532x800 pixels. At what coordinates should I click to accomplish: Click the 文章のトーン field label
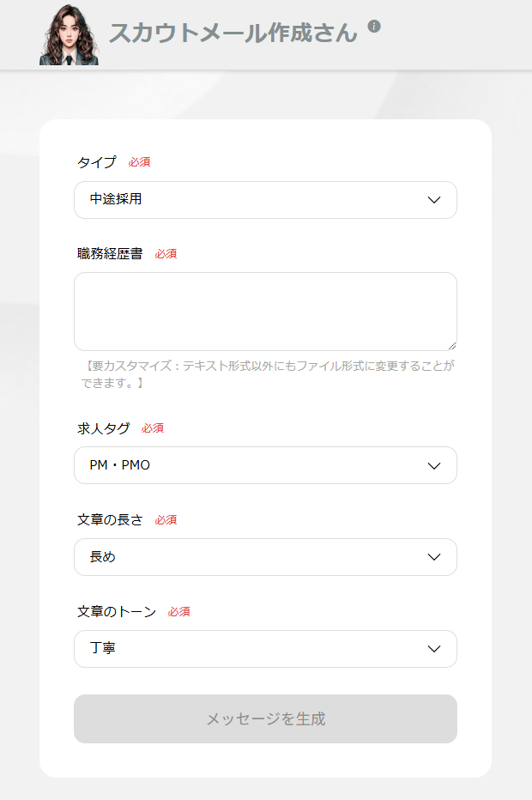[117, 612]
